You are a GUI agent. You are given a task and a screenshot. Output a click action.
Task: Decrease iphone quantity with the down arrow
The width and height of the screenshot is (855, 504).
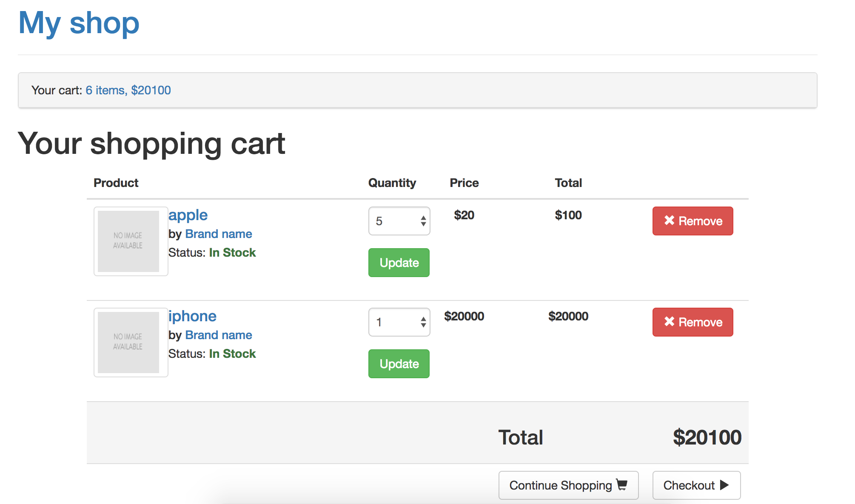[423, 325]
